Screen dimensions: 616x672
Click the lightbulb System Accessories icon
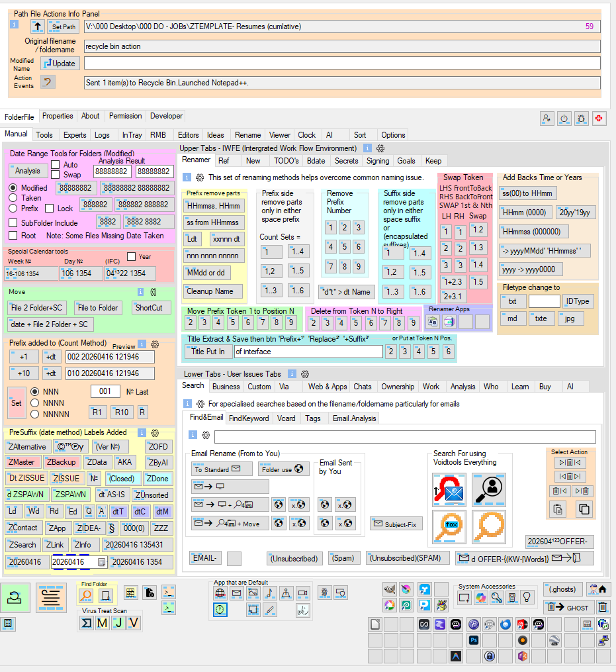tap(527, 597)
